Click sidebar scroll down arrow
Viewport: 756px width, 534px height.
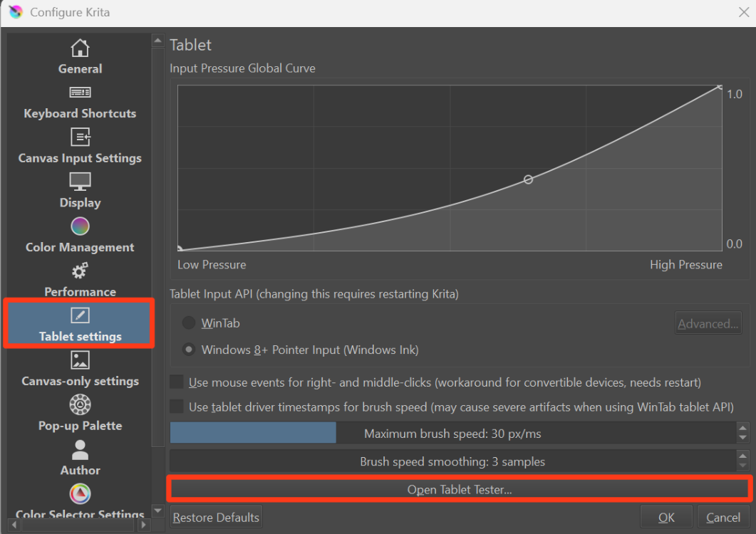point(157,510)
